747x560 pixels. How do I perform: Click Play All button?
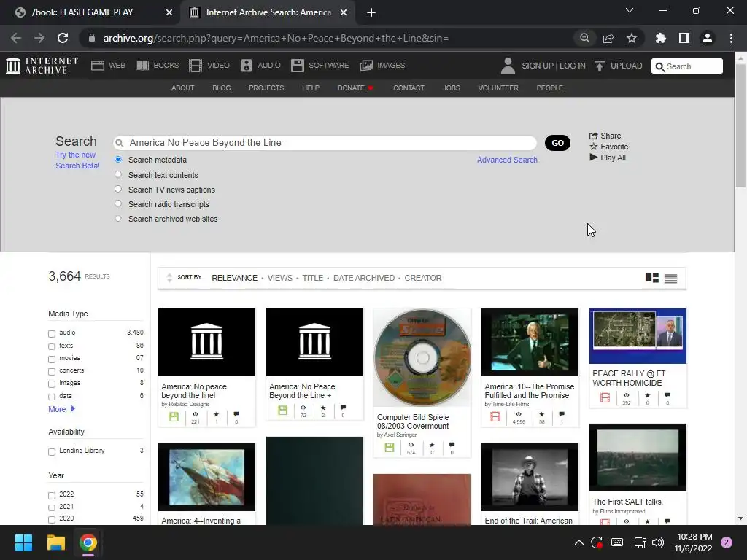(608, 157)
